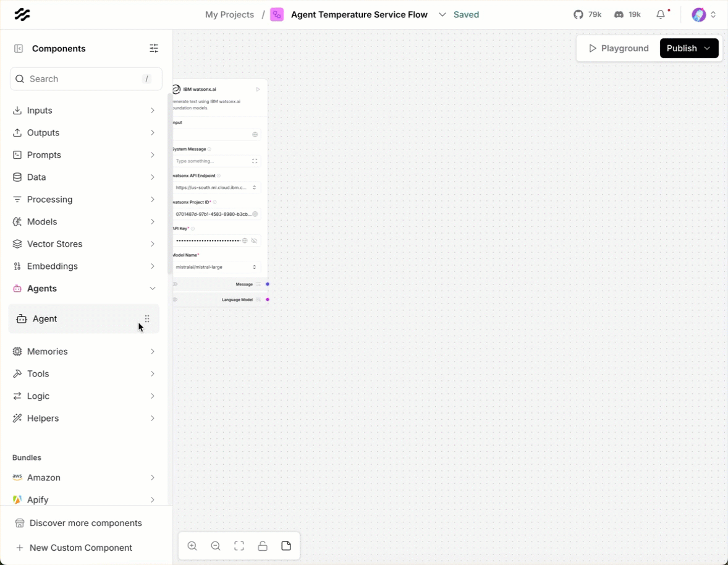Add a sticky note to the canvas
The image size is (728, 565).
(286, 545)
